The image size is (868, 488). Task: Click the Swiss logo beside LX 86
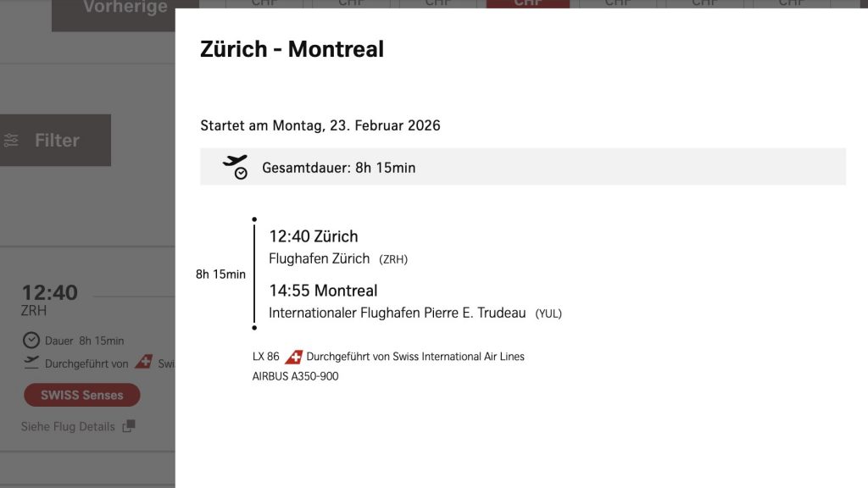pos(293,357)
